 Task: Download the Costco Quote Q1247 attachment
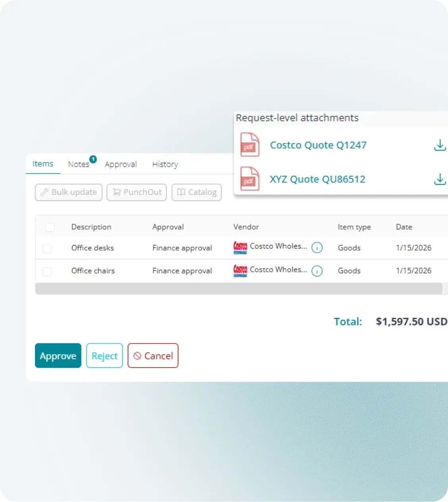440,145
